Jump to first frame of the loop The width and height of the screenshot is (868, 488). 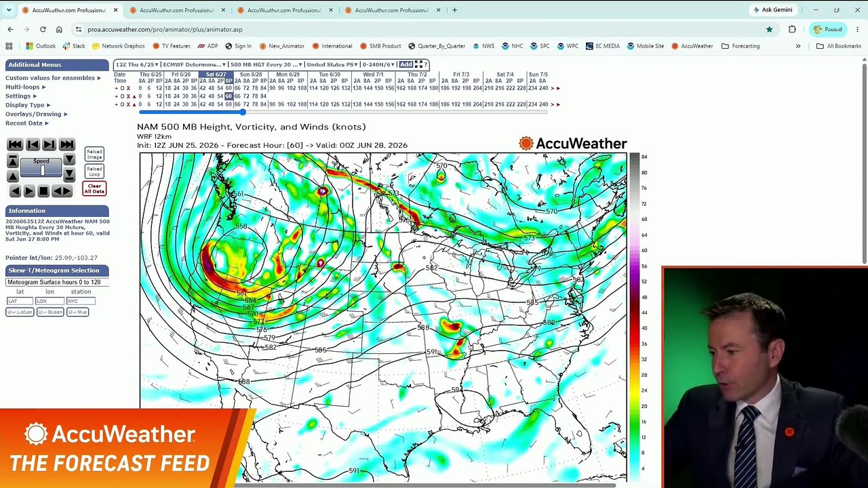tap(14, 144)
